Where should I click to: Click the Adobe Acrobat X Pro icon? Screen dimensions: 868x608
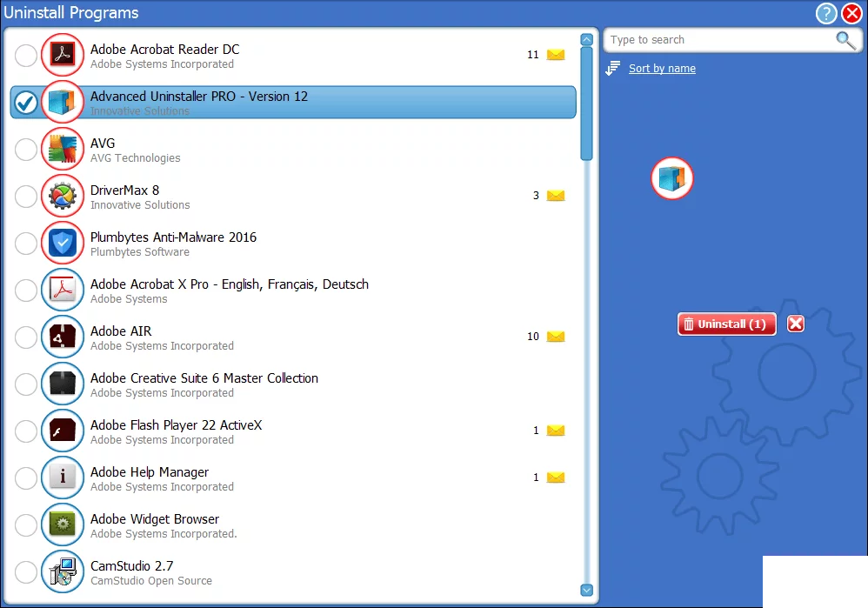pos(63,290)
